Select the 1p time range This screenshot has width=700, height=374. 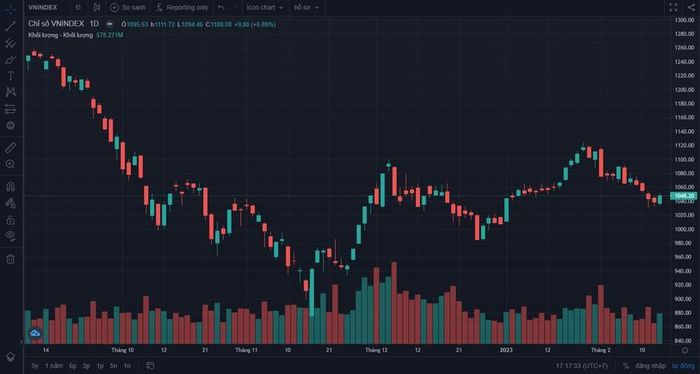pyautogui.click(x=100, y=366)
